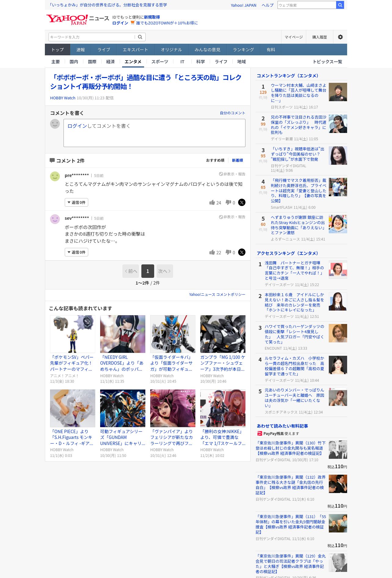Open settings via the gear icon
This screenshot has width=392, height=578.
point(340,37)
